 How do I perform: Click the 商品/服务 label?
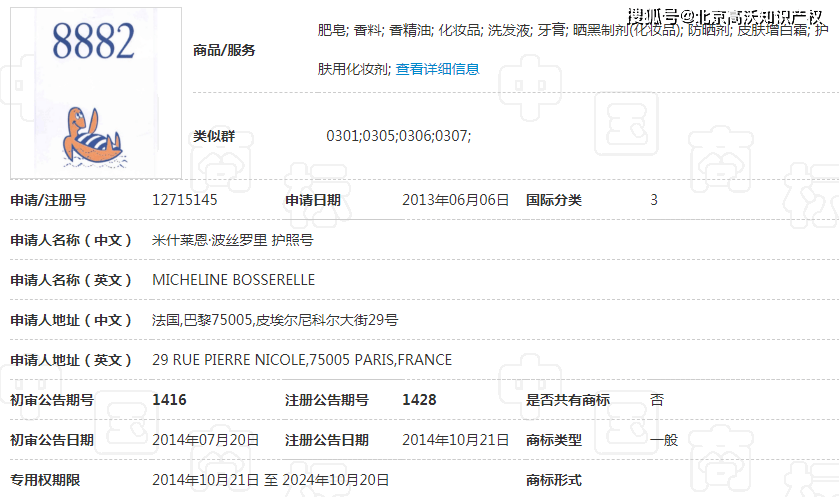coord(224,50)
